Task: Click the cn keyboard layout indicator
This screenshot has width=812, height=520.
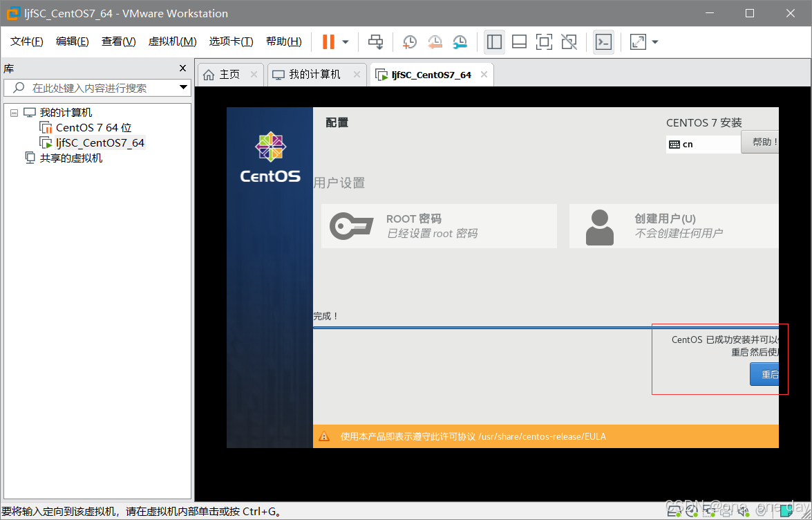Action: coord(704,145)
